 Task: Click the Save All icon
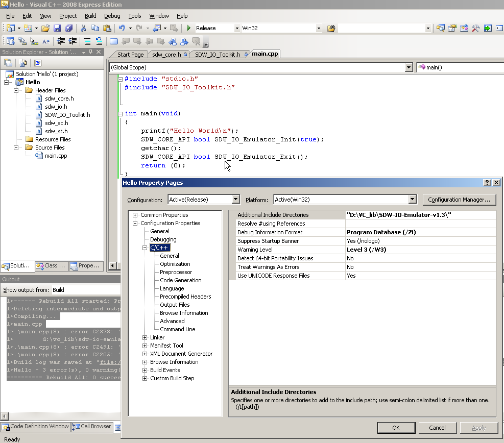click(x=69, y=28)
